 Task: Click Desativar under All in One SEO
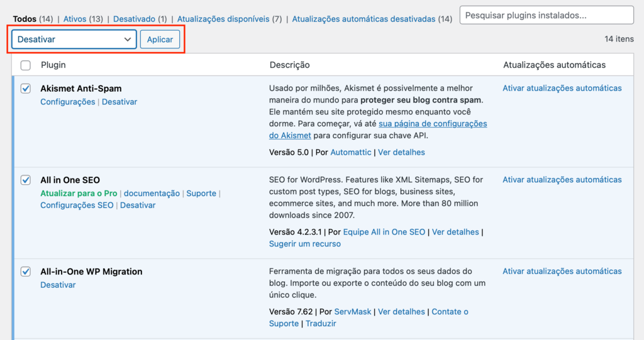coord(138,206)
